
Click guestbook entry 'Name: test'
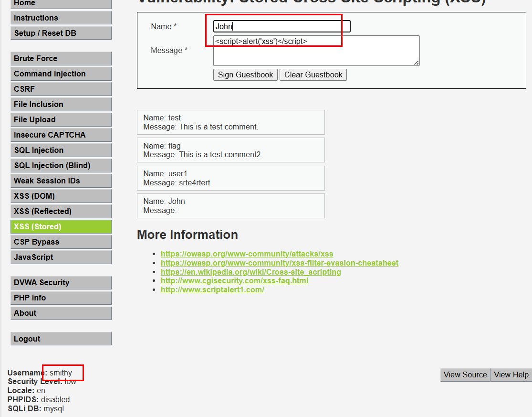click(162, 118)
